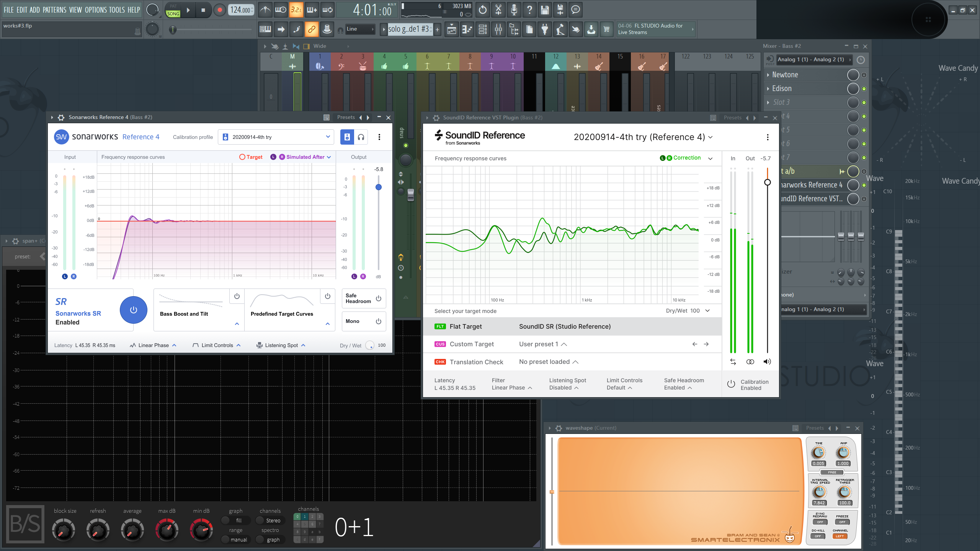Image resolution: width=980 pixels, height=551 pixels.
Task: Toggle loop recording icon
Action: [327, 10]
